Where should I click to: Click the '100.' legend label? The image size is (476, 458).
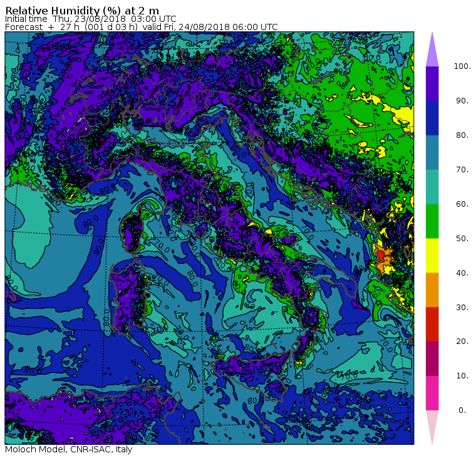[462, 66]
